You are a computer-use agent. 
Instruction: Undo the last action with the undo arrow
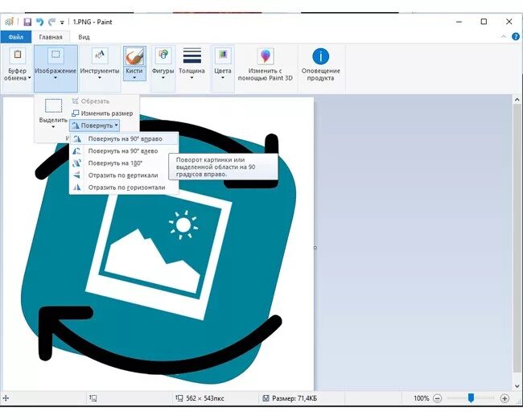pos(39,22)
